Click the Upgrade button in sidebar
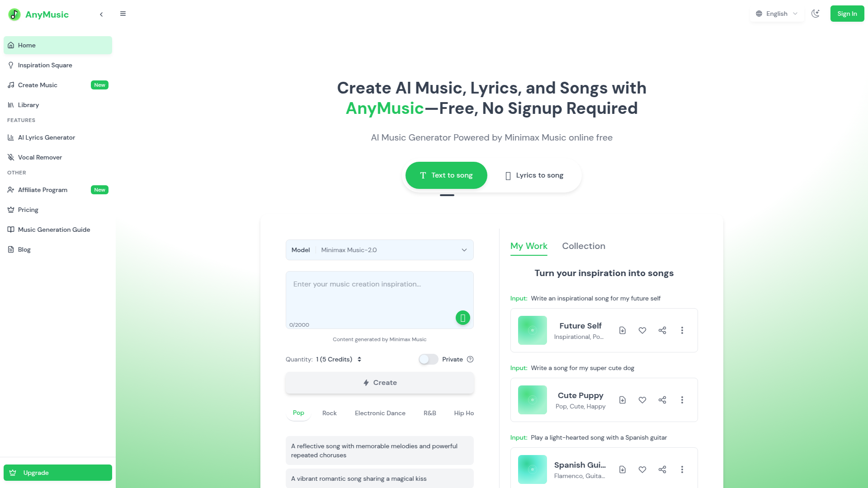 (58, 473)
